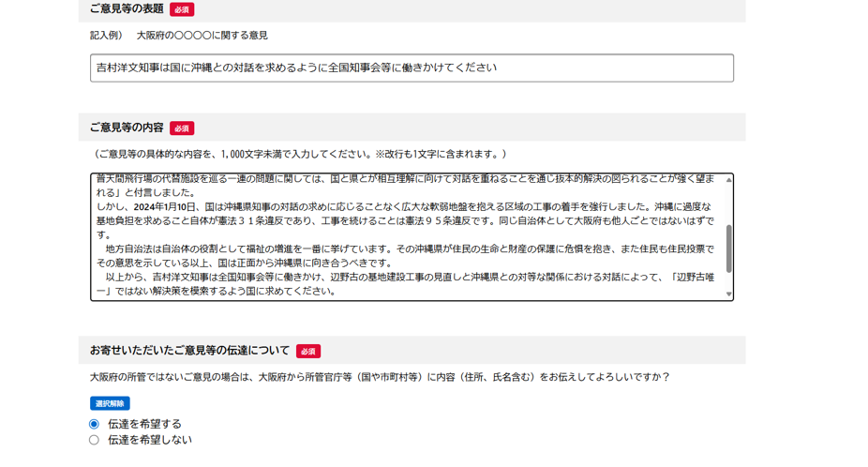
Task: Click the 伝達を希望しない label text
Action: coord(149,440)
